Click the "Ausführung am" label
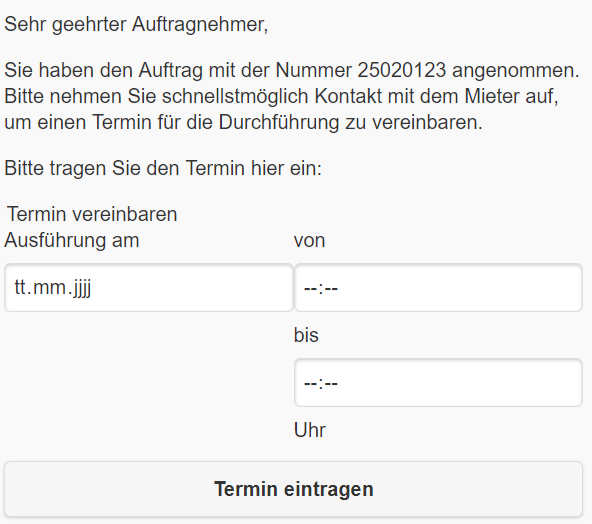Image resolution: width=592 pixels, height=524 pixels. pos(72,240)
